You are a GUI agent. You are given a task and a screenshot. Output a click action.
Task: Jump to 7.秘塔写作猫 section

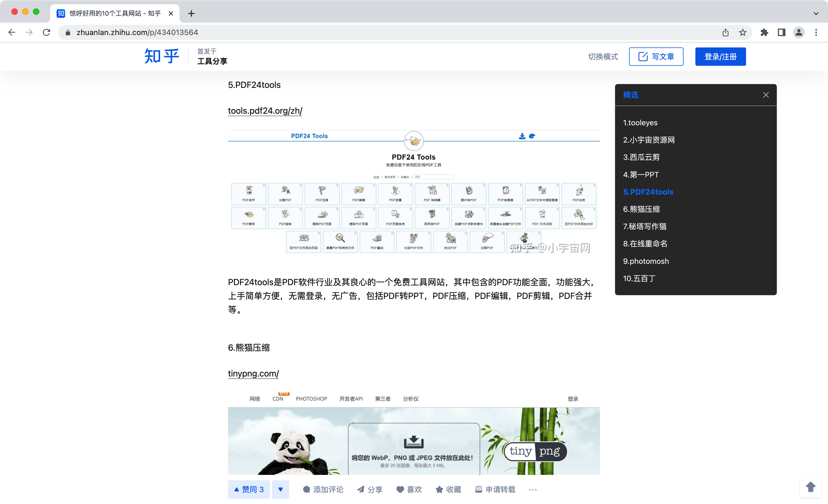tap(644, 226)
